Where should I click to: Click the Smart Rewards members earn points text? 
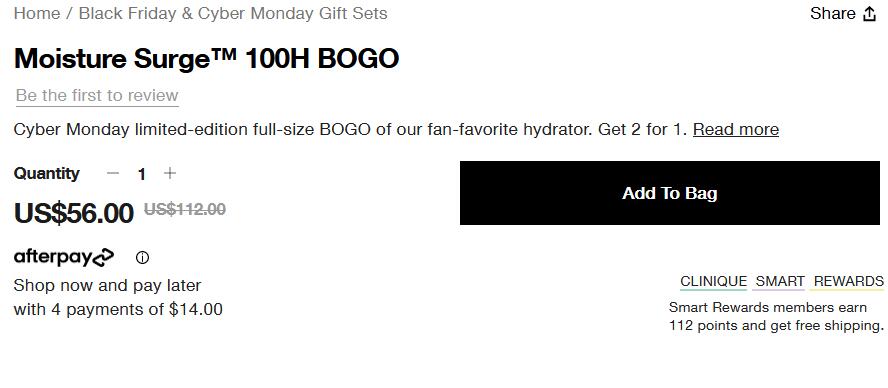point(775,317)
